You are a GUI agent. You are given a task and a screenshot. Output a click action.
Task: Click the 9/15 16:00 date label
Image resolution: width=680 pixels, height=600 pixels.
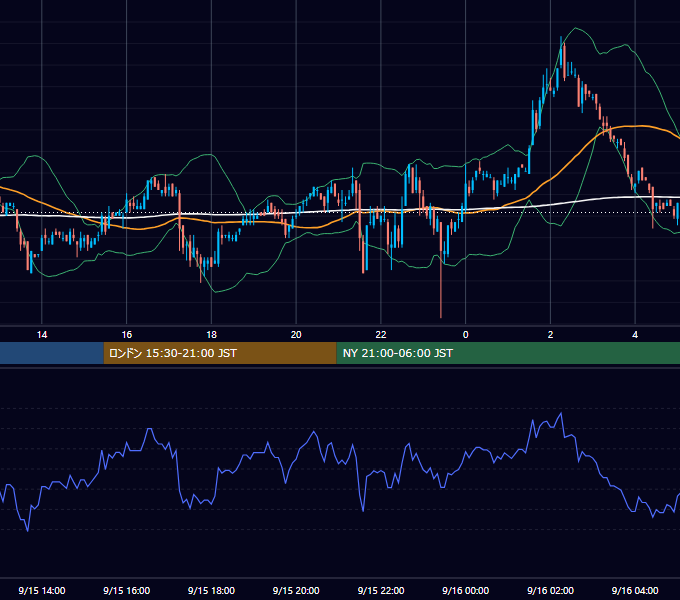click(127, 590)
